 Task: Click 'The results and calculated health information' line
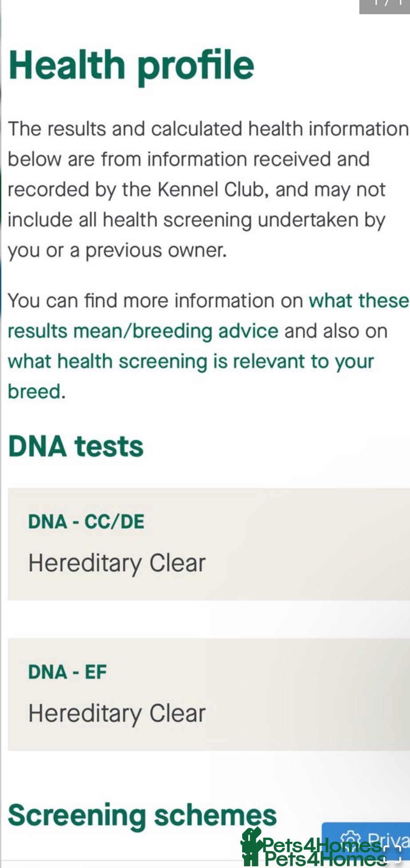pyautogui.click(x=208, y=129)
